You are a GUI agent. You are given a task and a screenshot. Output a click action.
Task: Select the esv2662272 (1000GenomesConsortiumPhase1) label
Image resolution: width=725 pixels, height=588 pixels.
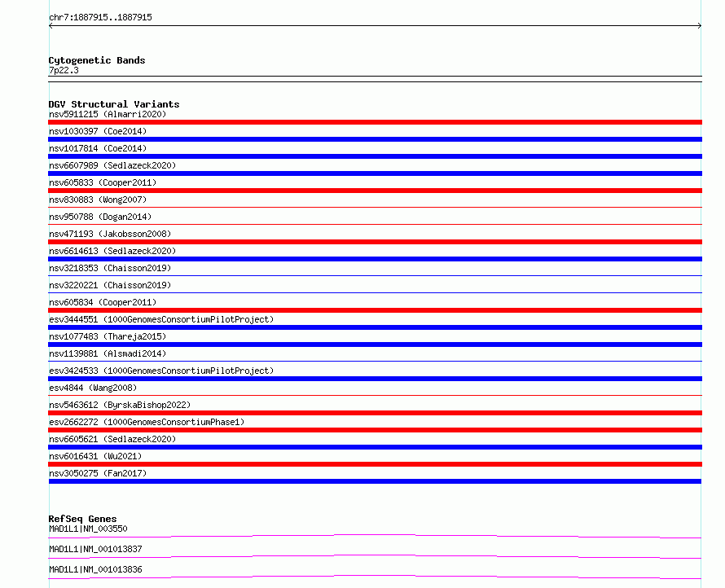[147, 422]
